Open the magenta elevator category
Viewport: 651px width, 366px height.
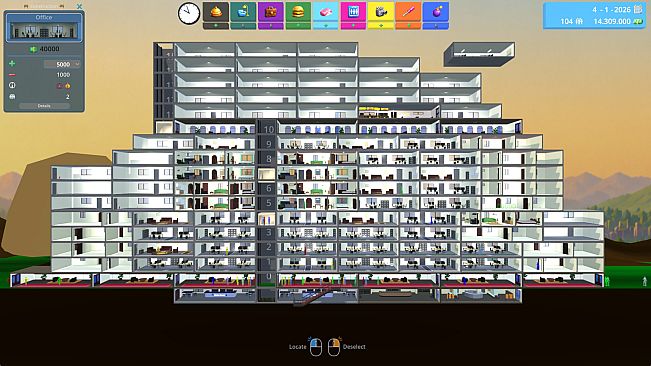(x=353, y=12)
